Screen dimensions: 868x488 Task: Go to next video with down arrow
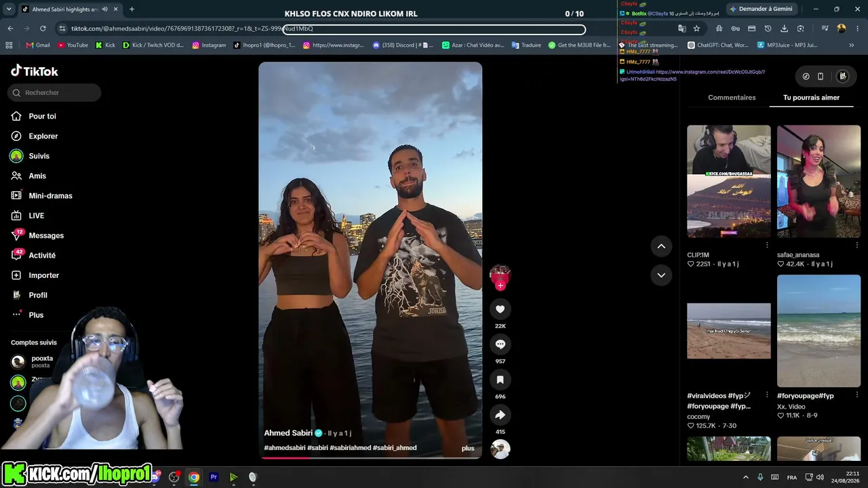pos(661,275)
